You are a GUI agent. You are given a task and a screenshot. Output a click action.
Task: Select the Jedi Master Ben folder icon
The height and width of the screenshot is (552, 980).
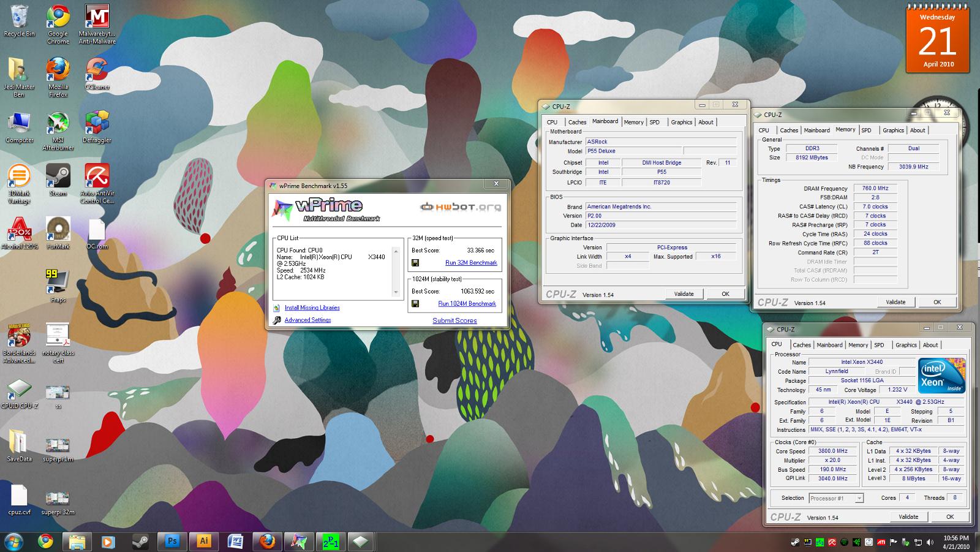[x=20, y=78]
